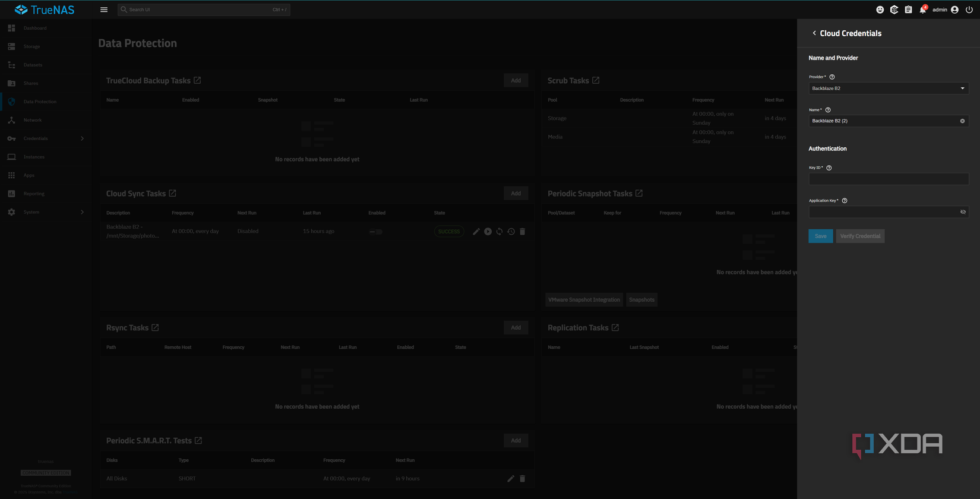Click the Snapshots button
980x499 pixels.
641,300
